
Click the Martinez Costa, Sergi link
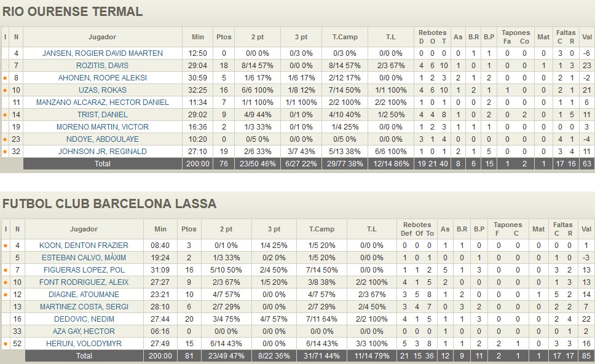point(83,307)
